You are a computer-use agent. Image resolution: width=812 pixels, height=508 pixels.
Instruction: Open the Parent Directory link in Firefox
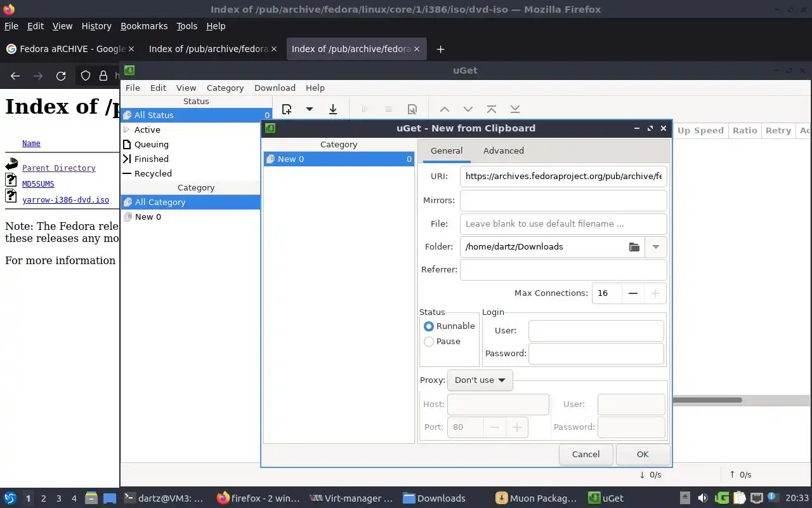(59, 168)
